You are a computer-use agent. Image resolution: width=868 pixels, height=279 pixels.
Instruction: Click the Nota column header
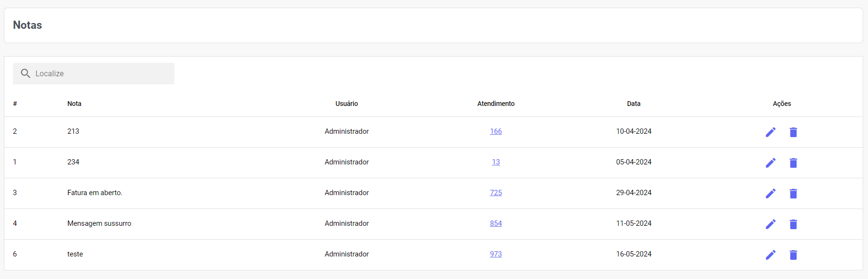tap(74, 104)
